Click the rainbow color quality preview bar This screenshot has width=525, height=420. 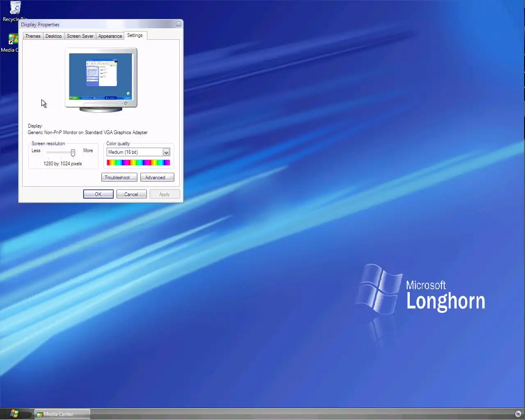(x=138, y=163)
